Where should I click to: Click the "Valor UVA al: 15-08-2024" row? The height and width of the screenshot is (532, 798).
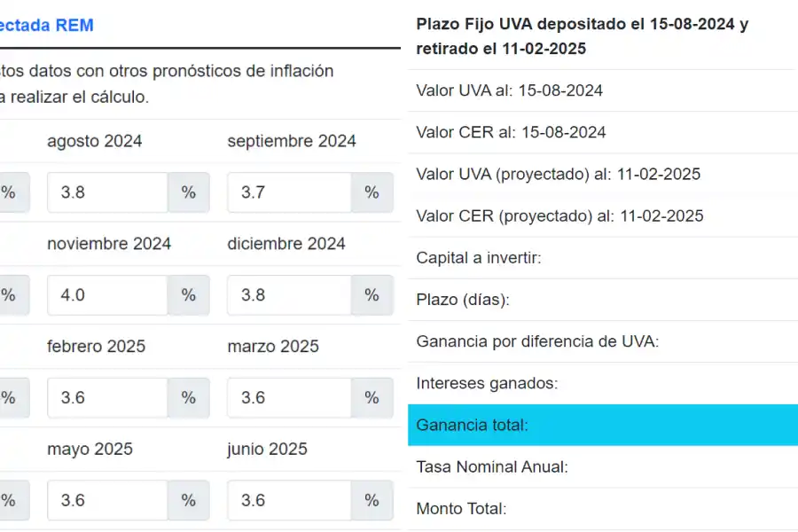pos(603,90)
